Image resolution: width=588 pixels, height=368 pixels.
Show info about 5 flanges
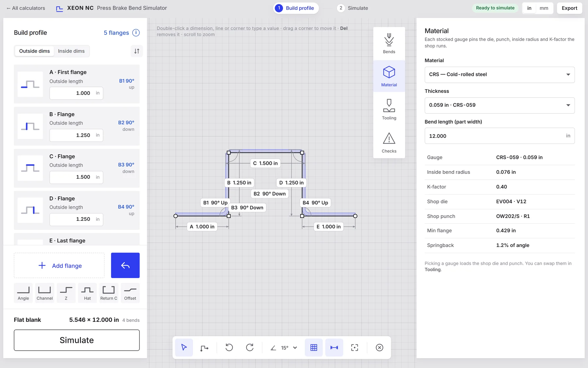pyautogui.click(x=136, y=33)
